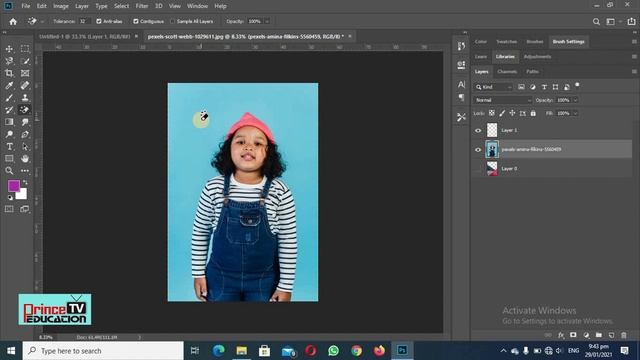640x360 pixels.
Task: Open the layer filter Kind dropdown
Action: pyautogui.click(x=493, y=87)
